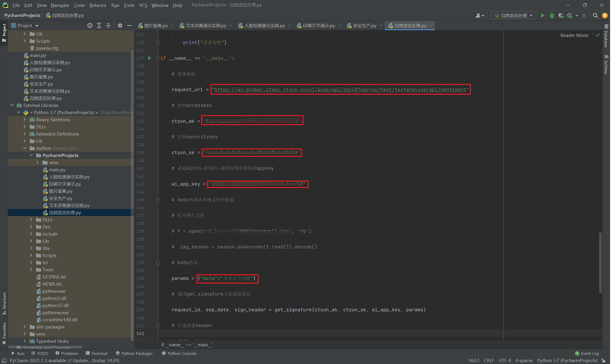Click CRLF line separator in status bar
This screenshot has height=364, width=611.
[489, 360]
